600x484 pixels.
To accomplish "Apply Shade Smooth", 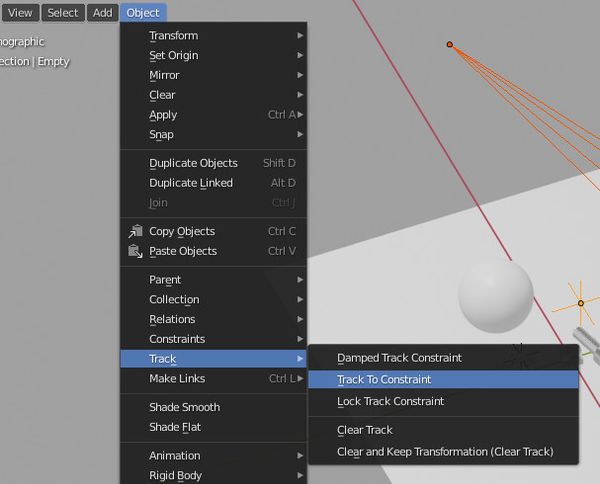I will click(x=214, y=407).
